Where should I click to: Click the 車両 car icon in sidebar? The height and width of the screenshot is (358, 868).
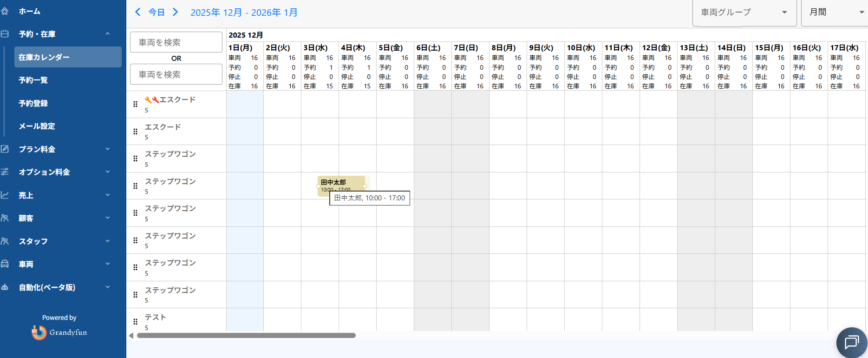pyautogui.click(x=5, y=264)
